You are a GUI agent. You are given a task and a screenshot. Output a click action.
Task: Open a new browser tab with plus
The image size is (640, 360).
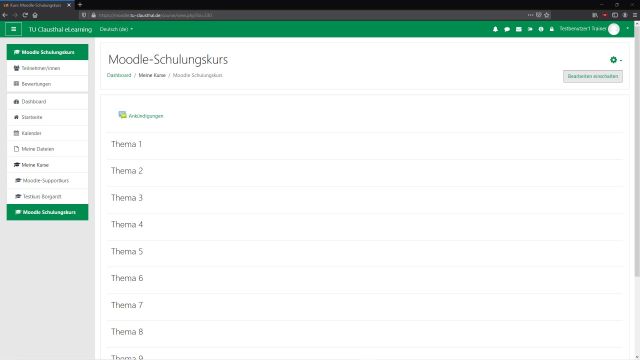coord(80,5)
